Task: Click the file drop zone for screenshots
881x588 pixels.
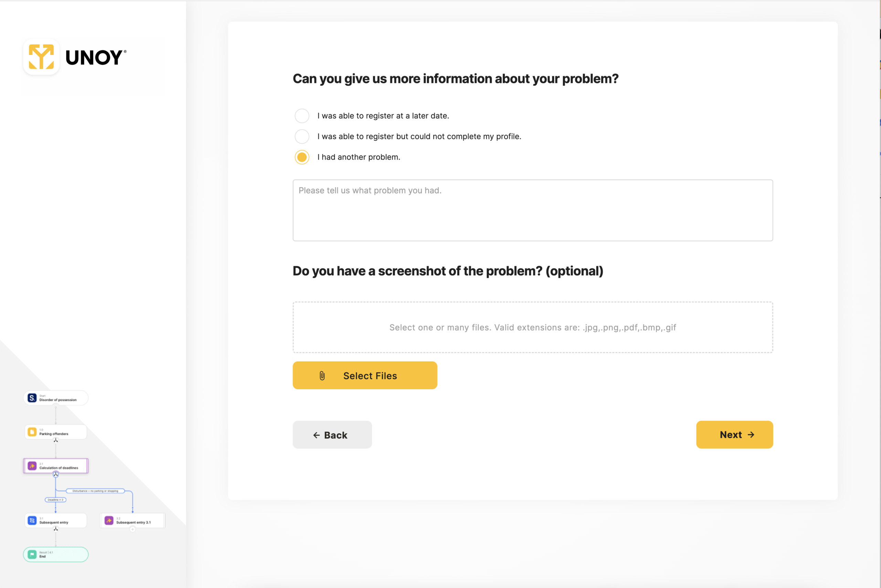Action: [532, 327]
